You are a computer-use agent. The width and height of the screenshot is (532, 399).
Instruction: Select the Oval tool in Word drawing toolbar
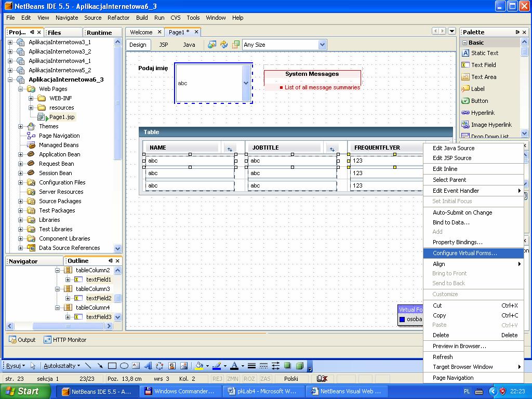click(x=124, y=366)
